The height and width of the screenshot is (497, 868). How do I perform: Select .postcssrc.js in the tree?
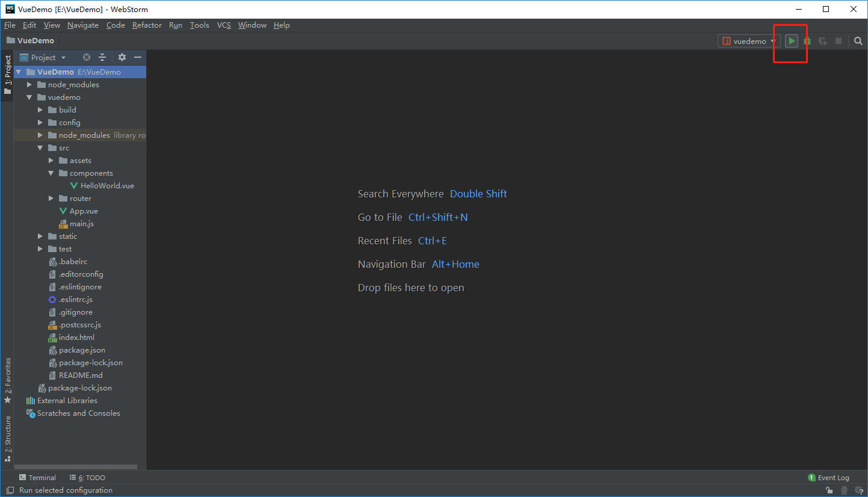point(75,324)
